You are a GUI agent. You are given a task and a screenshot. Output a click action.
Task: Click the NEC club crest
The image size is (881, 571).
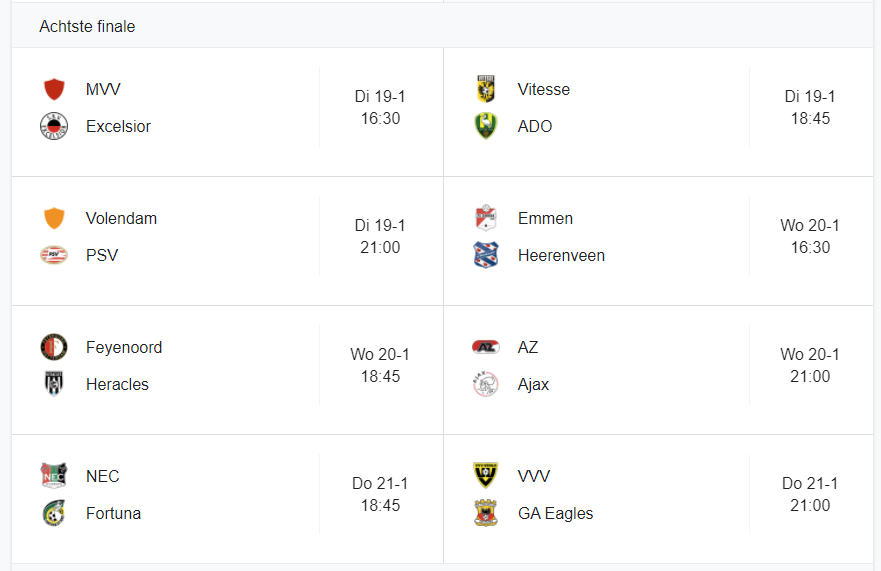coord(54,476)
